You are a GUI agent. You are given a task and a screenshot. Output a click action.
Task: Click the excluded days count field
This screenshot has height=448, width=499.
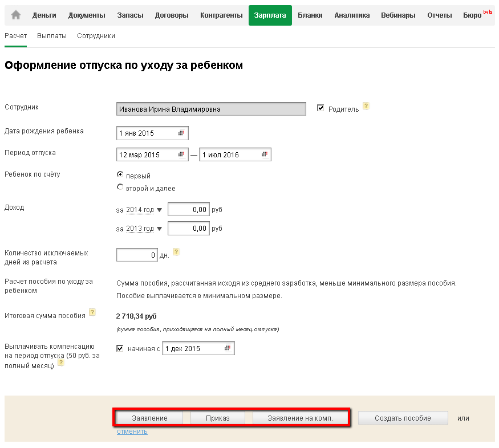pos(137,255)
